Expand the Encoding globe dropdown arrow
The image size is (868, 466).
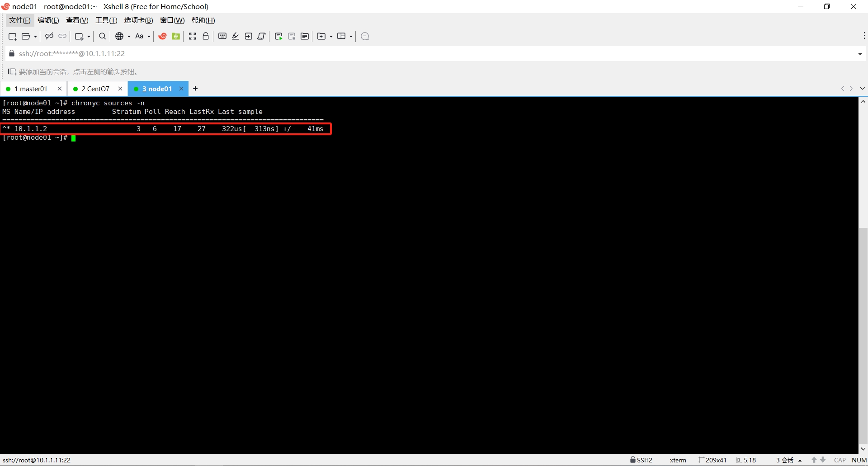tap(129, 37)
